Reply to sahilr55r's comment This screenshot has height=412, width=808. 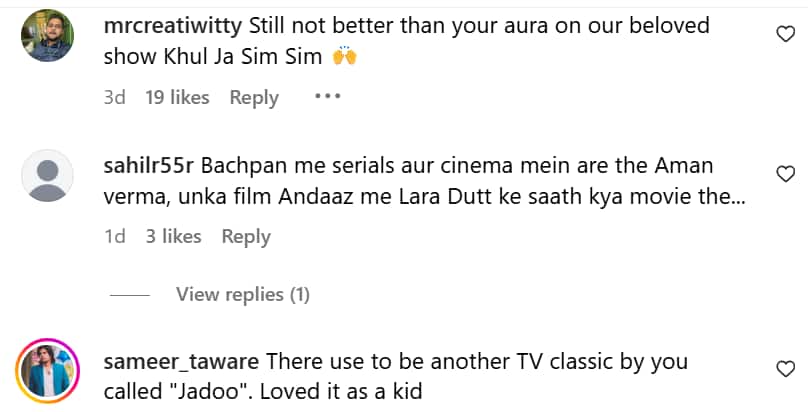pyautogui.click(x=246, y=236)
